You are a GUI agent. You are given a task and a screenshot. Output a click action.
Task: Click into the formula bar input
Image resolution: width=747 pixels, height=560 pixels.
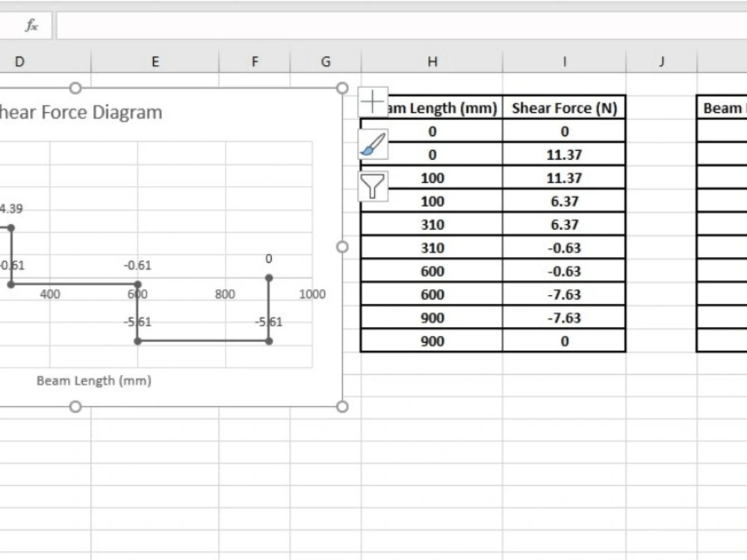click(x=402, y=25)
